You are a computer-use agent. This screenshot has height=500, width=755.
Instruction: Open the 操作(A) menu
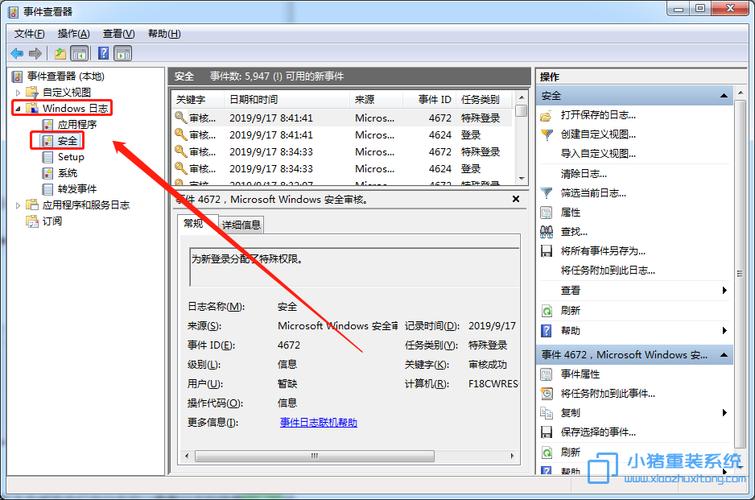[x=74, y=34]
